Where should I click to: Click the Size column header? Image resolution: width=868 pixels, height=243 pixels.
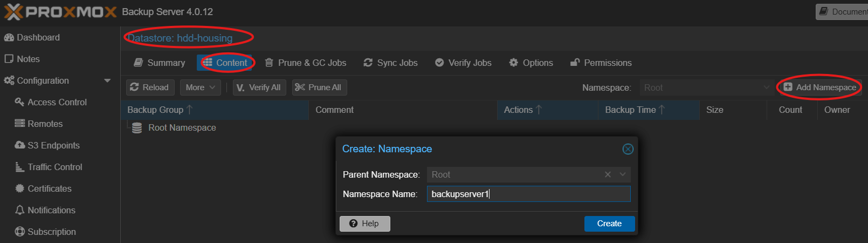click(733, 110)
